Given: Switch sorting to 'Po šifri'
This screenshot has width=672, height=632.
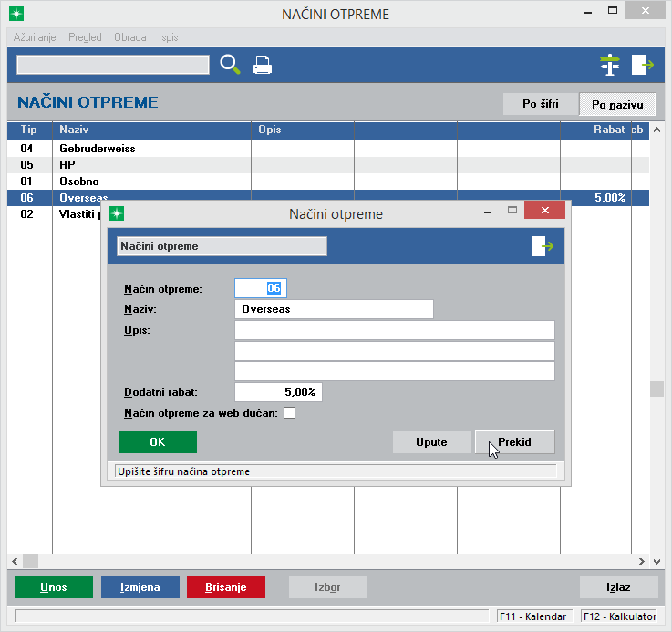Looking at the screenshot, I should tap(541, 104).
